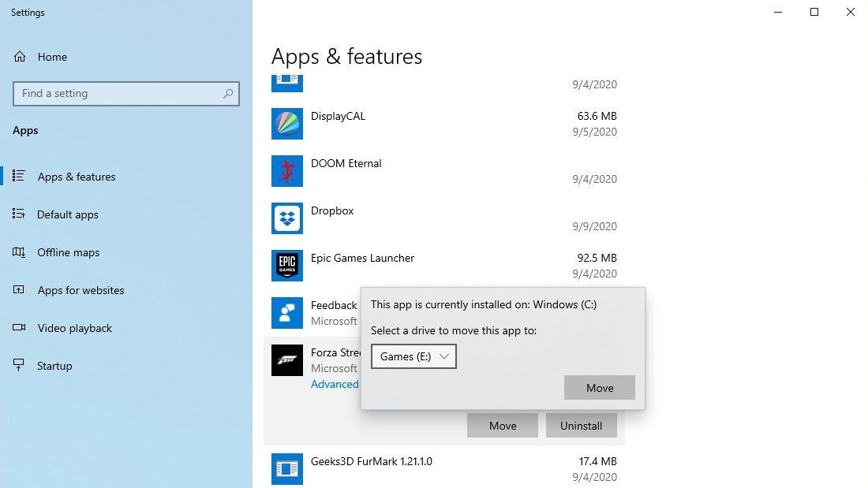The height and width of the screenshot is (488, 868).
Task: Open the Video playback settings
Action: coord(75,328)
